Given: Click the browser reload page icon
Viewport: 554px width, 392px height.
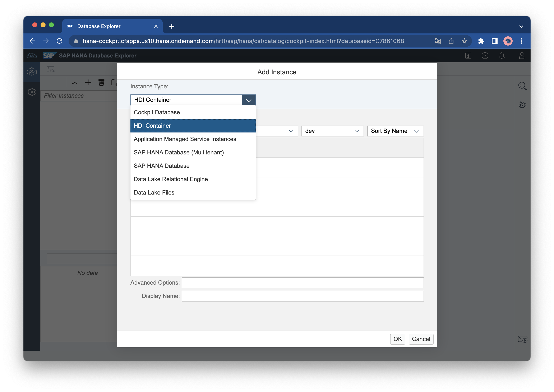Looking at the screenshot, I should click(59, 41).
